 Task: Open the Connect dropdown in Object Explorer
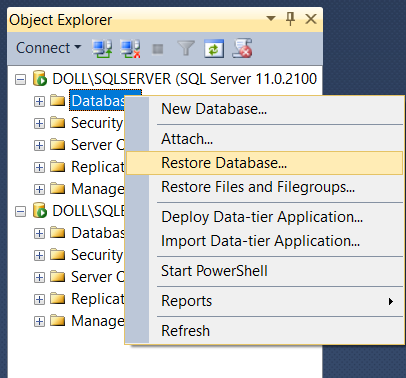tap(49, 48)
